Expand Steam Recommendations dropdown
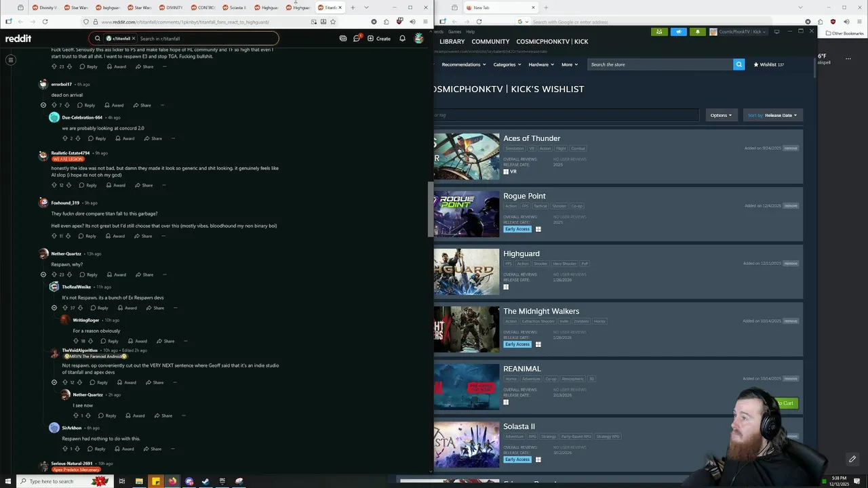 pos(464,64)
